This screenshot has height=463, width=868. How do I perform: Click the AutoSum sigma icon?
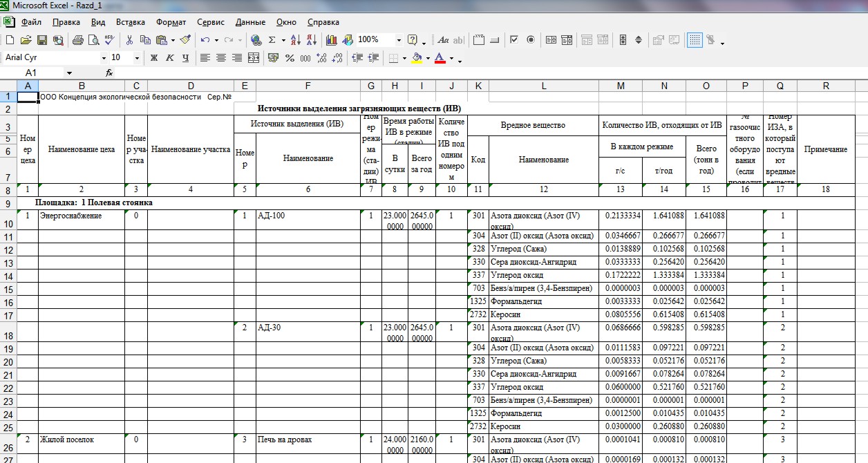coord(272,40)
